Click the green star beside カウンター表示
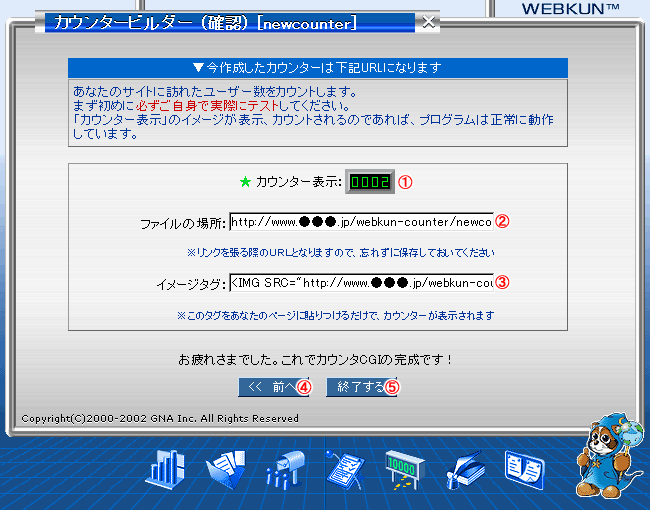 point(245,182)
